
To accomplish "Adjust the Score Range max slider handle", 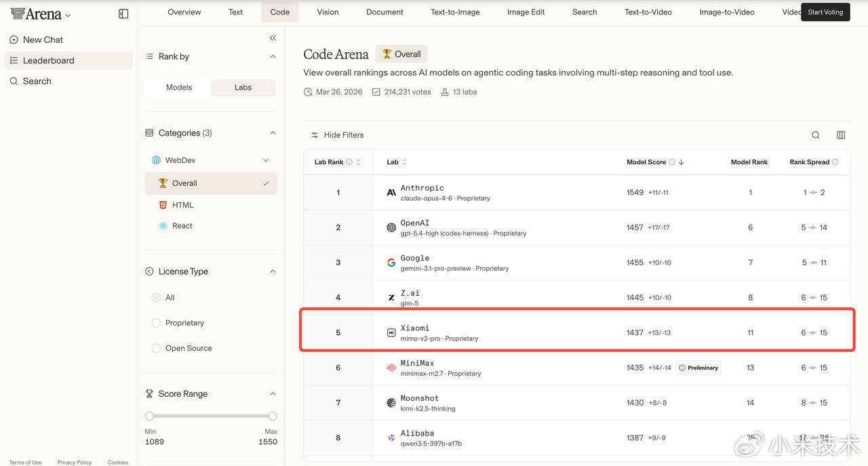I will 273,416.
